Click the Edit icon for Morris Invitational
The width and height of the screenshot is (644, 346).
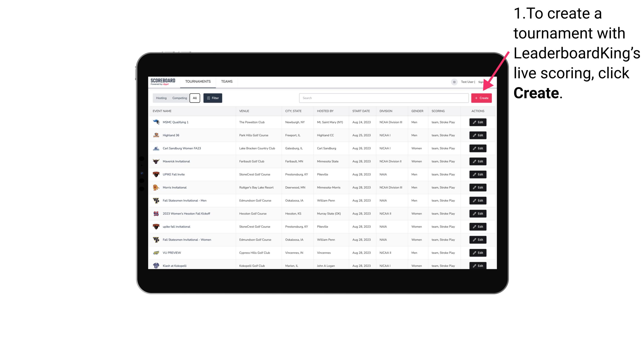pyautogui.click(x=477, y=187)
